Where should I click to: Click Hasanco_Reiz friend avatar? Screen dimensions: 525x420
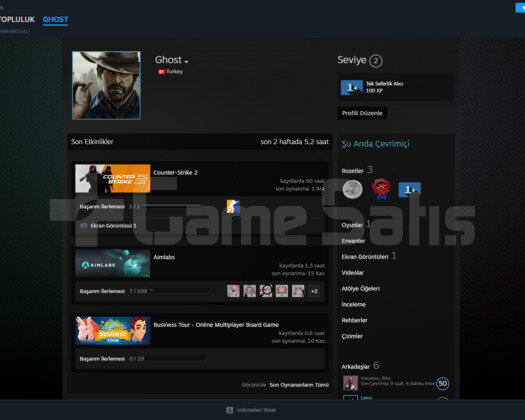click(350, 383)
